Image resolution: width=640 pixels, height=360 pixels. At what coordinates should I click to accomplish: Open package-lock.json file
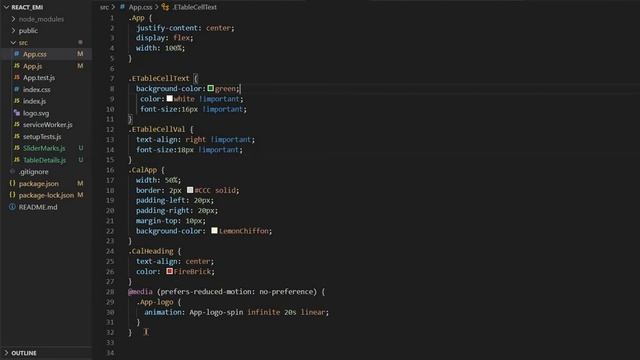(x=46, y=195)
